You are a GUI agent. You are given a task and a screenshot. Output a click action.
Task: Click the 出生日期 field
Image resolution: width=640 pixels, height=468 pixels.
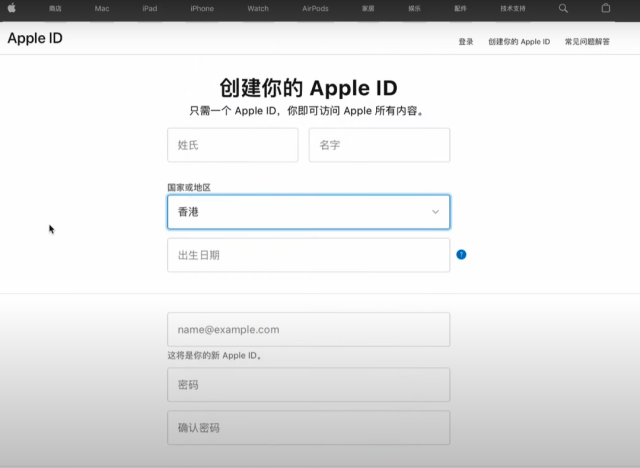pos(308,255)
